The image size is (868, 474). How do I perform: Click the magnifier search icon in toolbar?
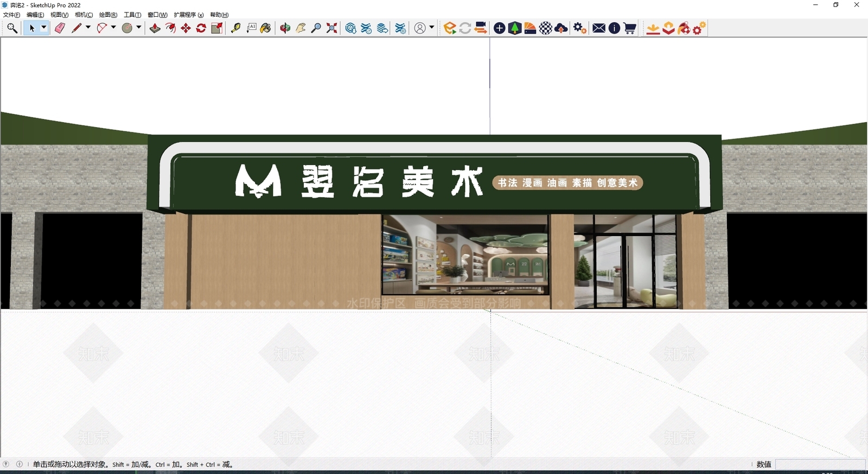[x=12, y=28]
